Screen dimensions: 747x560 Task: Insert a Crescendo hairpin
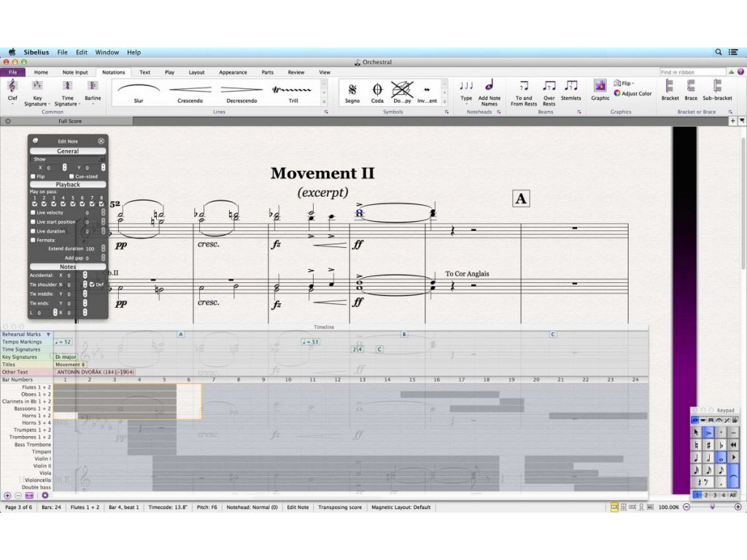tap(190, 93)
